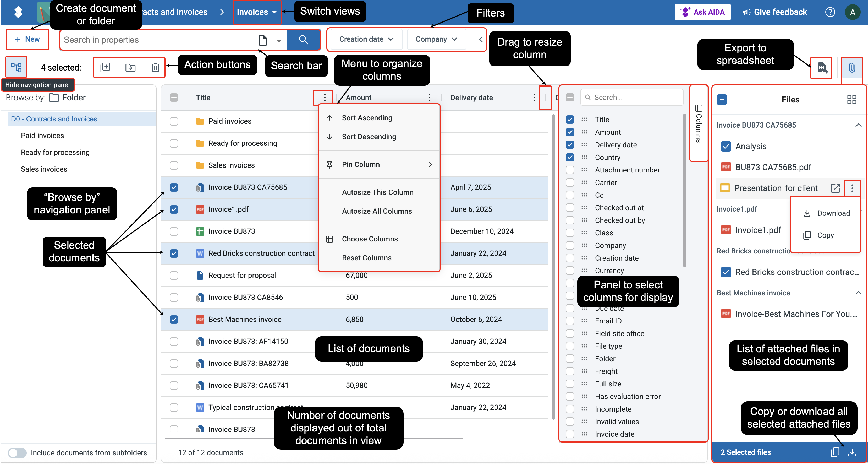Click the search magnifier button

303,40
